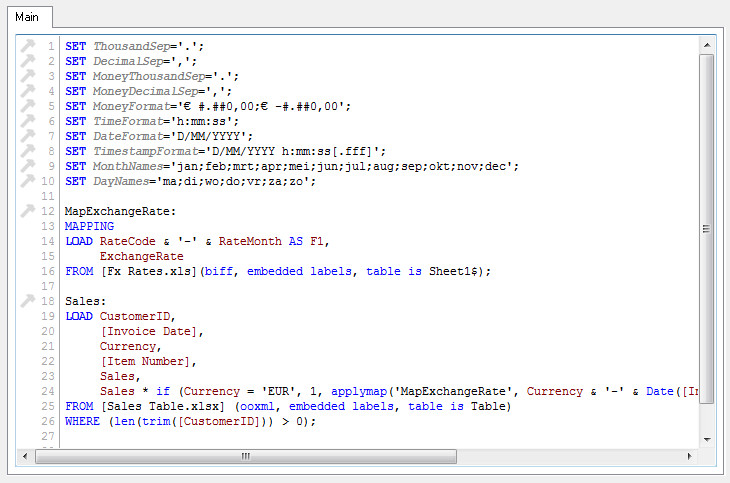Click the arrow marker beside line 7
This screenshot has height=483, width=730.
click(x=27, y=136)
